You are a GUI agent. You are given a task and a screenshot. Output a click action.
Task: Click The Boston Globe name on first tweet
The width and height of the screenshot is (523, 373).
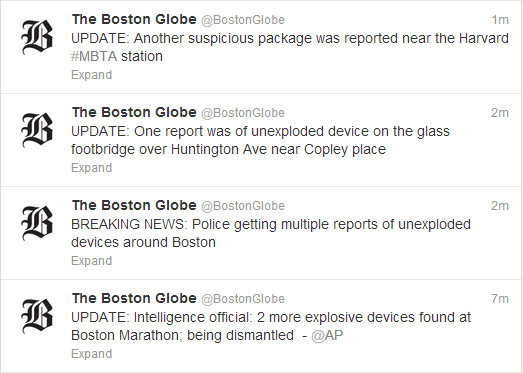134,19
